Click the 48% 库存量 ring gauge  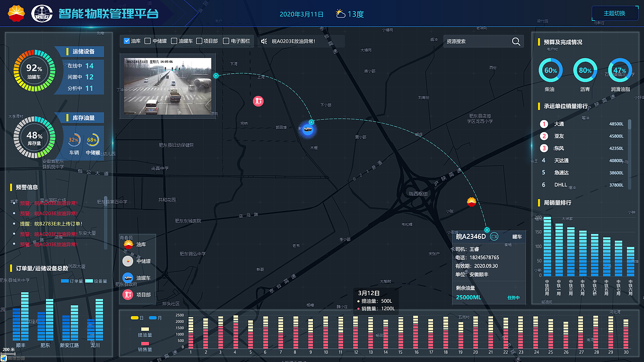[34, 137]
